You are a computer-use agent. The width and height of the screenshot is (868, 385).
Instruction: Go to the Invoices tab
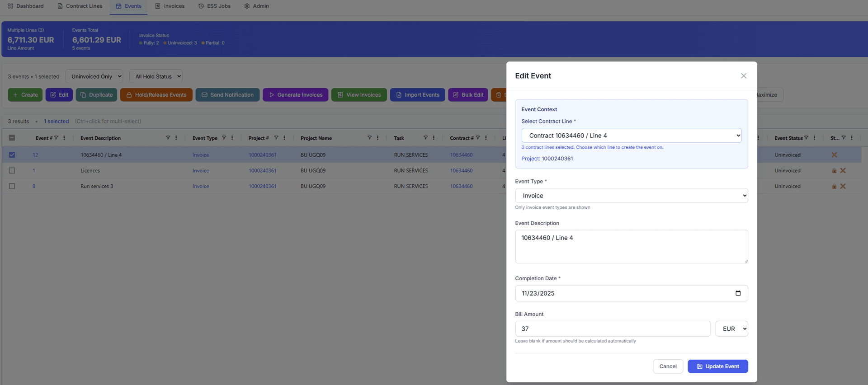(x=170, y=6)
